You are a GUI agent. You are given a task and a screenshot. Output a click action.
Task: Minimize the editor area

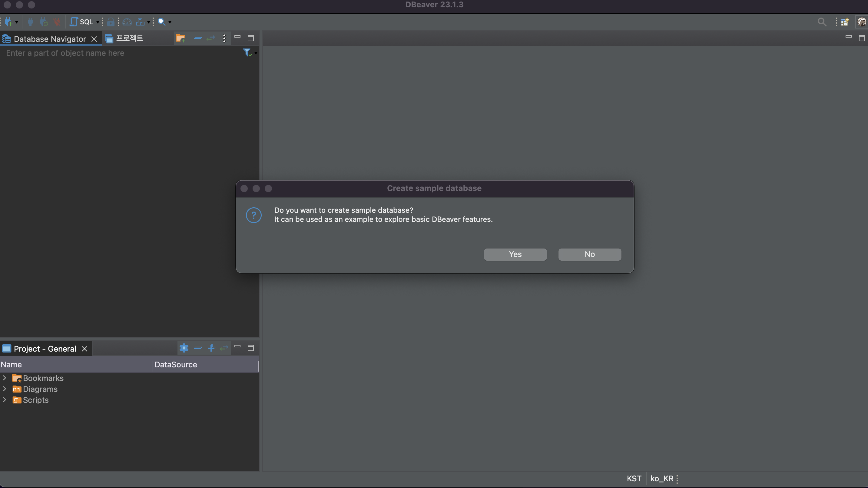(x=848, y=37)
